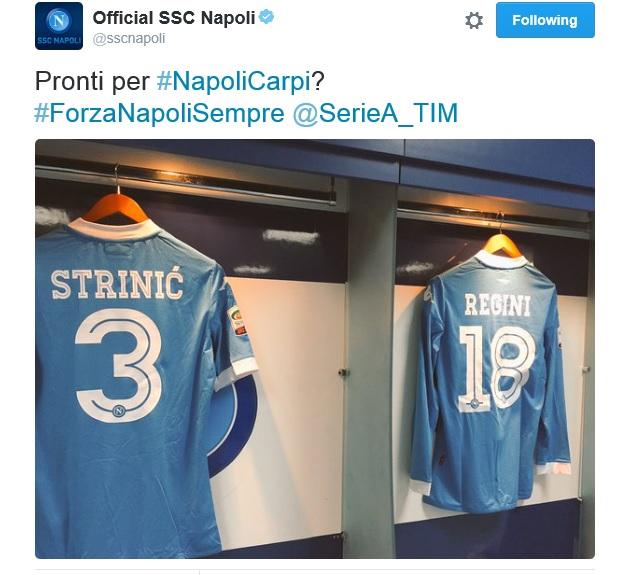Image resolution: width=633 pixels, height=575 pixels.
Task: Click the Napoli badge inside number 3
Action: pyautogui.click(x=119, y=411)
